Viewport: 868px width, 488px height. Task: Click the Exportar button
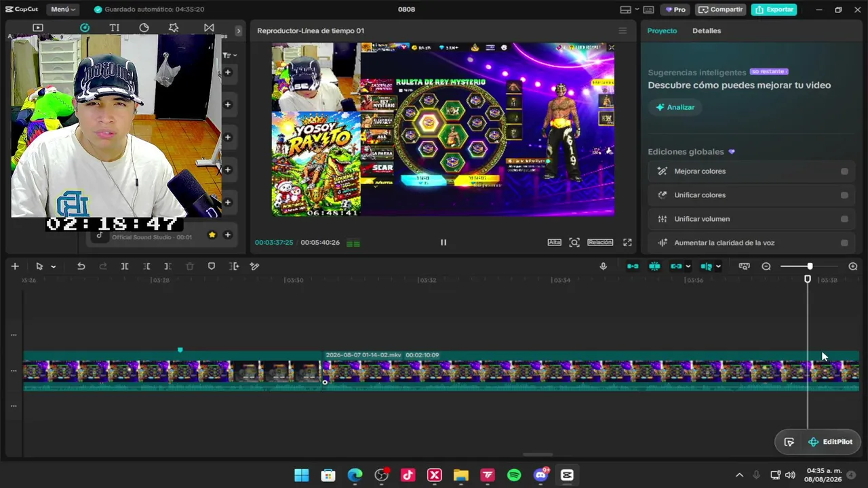[x=774, y=9]
